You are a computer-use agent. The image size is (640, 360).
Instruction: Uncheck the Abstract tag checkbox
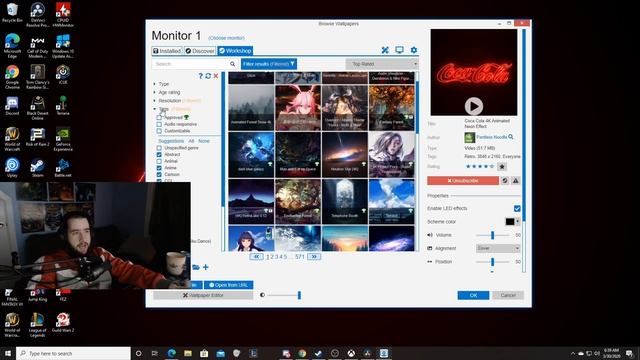pyautogui.click(x=159, y=154)
